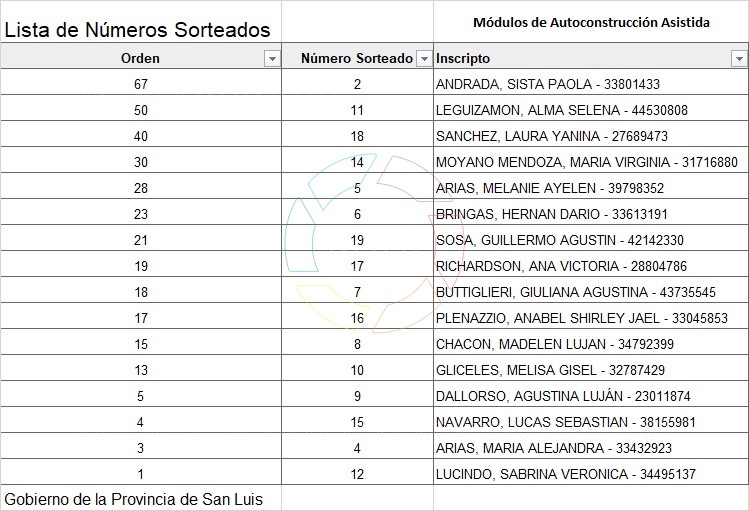Select cell with ANDRADA, SISTA PAOLA
Viewport: 749px width, 511px height.
tap(548, 85)
